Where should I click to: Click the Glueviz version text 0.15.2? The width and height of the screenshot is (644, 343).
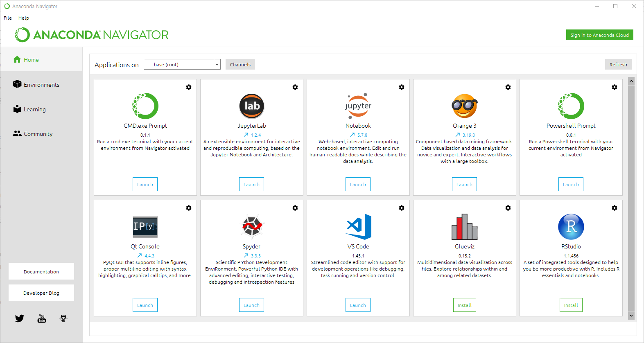tap(465, 256)
